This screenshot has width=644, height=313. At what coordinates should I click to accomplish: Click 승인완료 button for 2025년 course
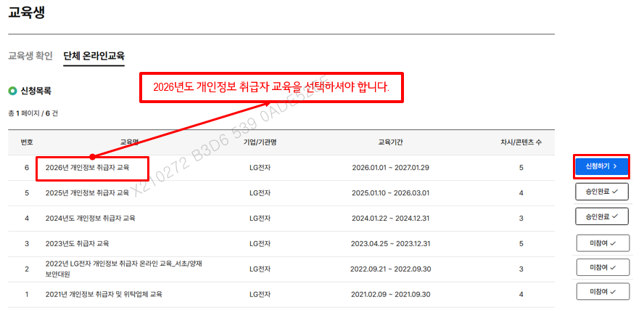point(601,192)
